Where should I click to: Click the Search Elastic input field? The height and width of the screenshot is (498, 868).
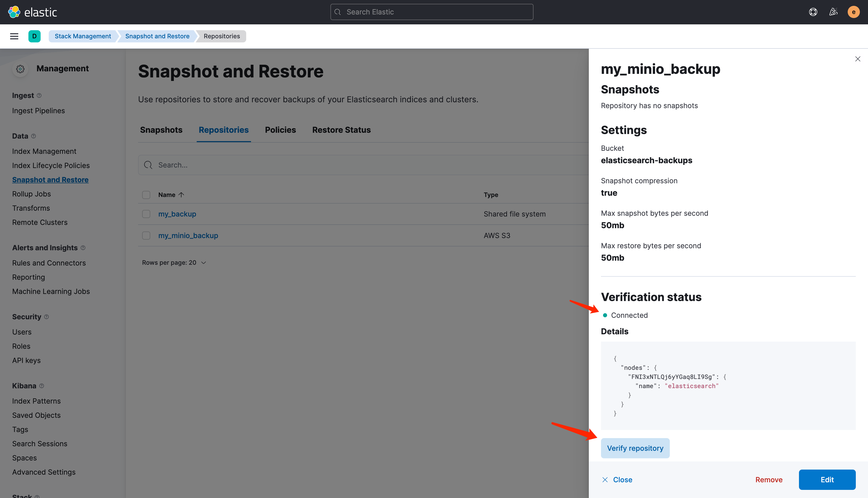[432, 12]
